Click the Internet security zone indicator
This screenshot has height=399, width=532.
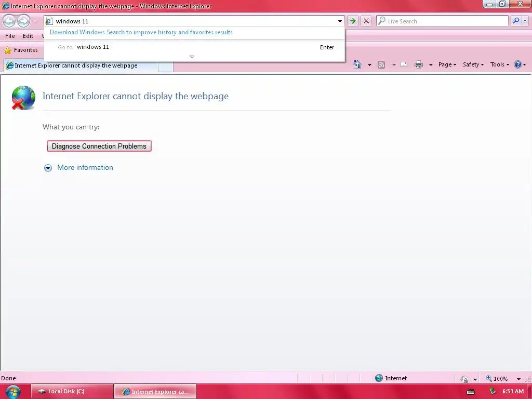click(391, 378)
